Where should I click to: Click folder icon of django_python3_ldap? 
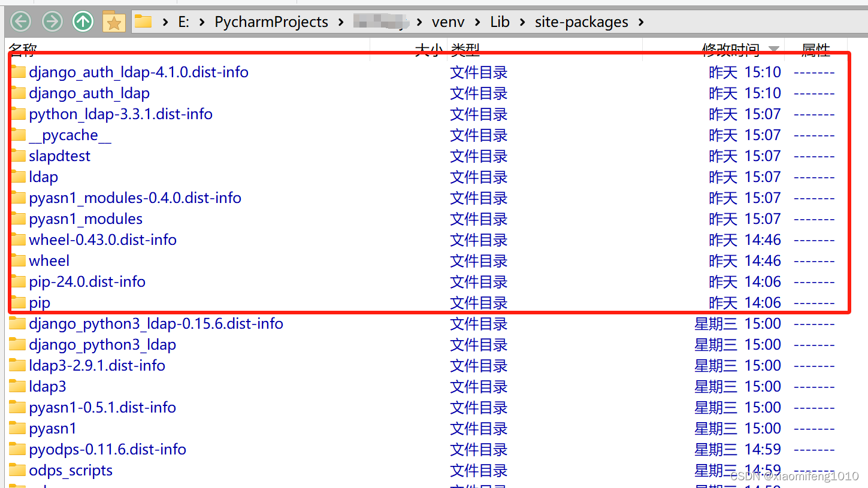18,344
